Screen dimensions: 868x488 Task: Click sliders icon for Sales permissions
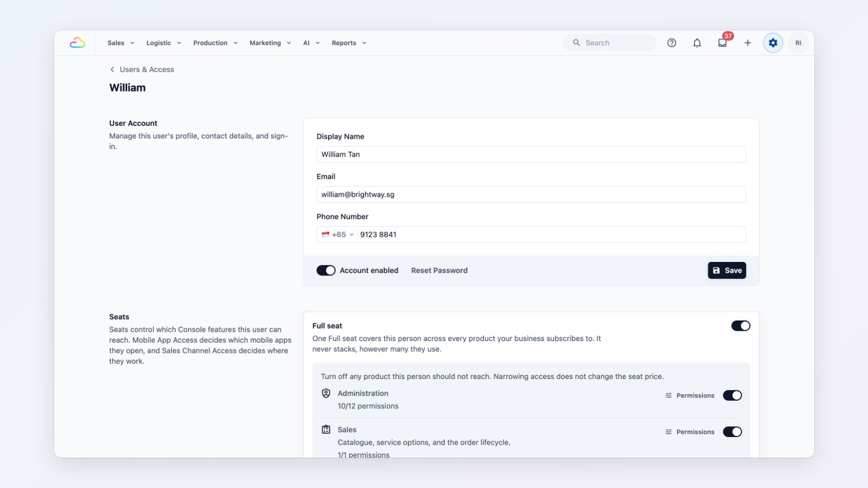[668, 432]
